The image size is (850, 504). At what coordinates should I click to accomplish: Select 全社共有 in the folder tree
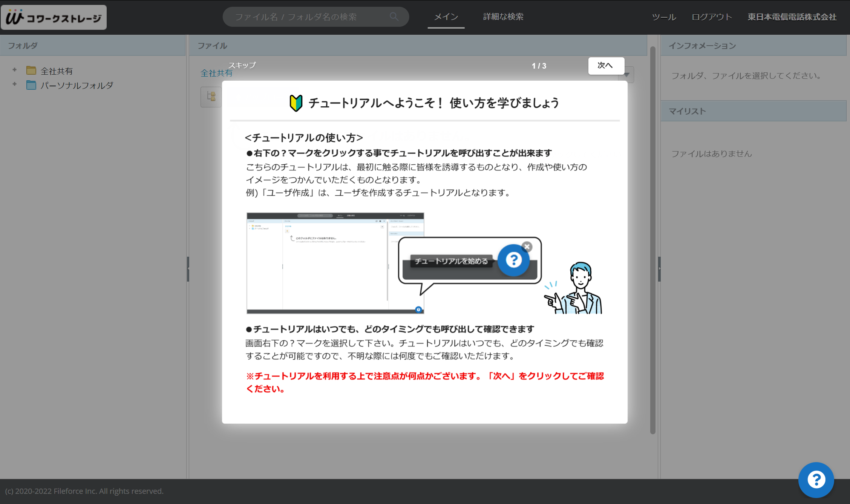57,71
